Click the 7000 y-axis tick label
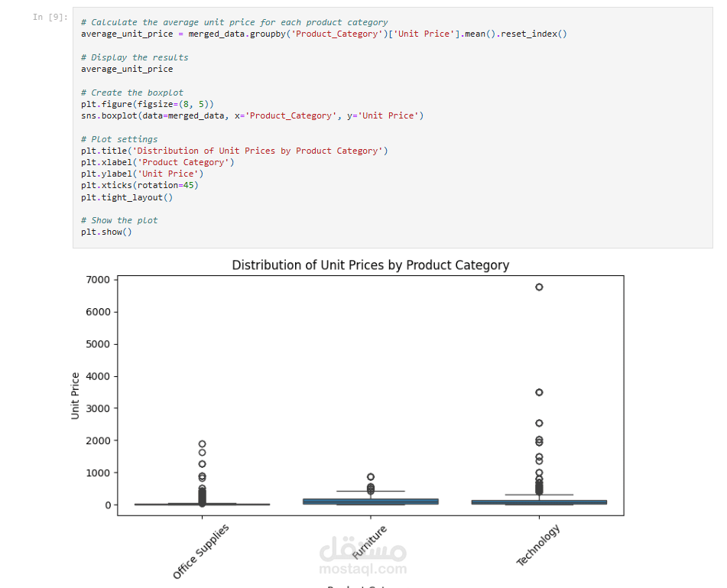Image resolution: width=727 pixels, height=588 pixels. click(x=97, y=280)
